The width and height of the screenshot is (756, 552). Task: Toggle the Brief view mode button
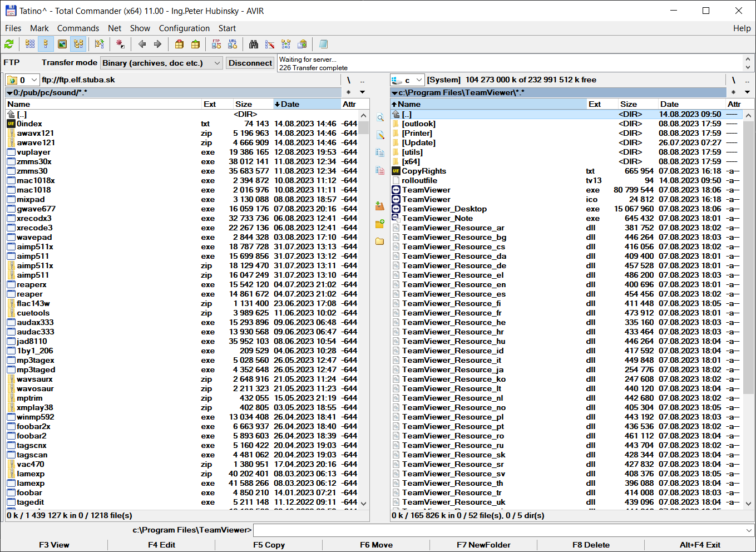point(30,44)
